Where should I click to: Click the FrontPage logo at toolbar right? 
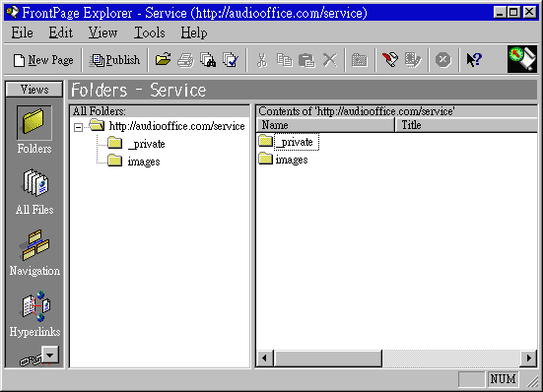click(522, 59)
